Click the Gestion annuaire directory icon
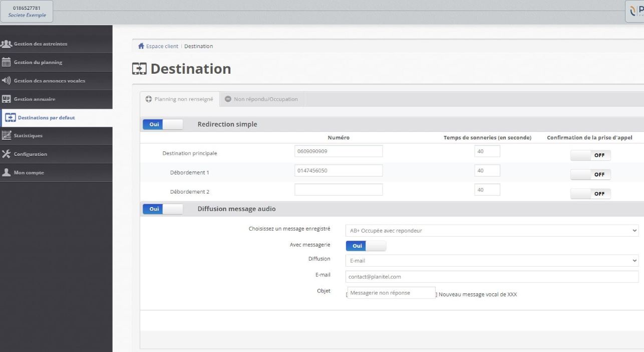The image size is (644, 352). click(6, 99)
